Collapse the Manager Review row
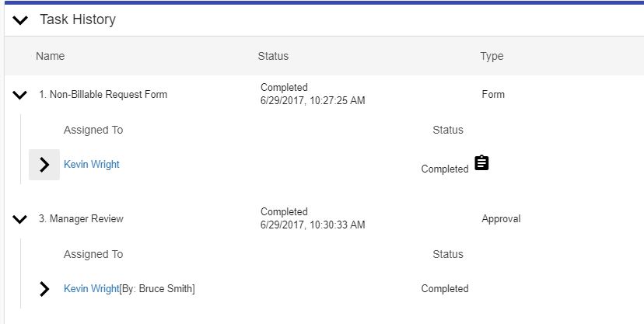644x324 pixels. click(19, 219)
